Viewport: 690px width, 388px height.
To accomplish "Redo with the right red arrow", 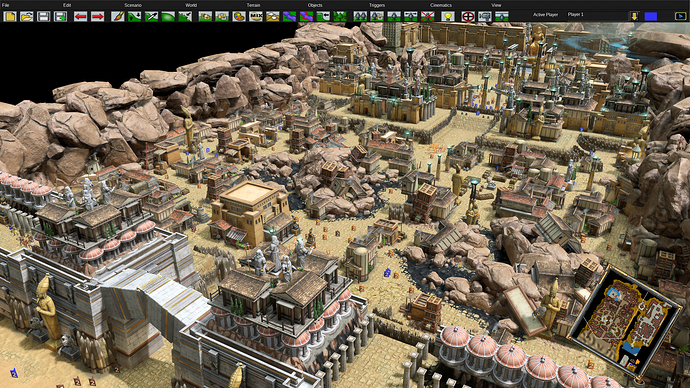I will click(97, 17).
